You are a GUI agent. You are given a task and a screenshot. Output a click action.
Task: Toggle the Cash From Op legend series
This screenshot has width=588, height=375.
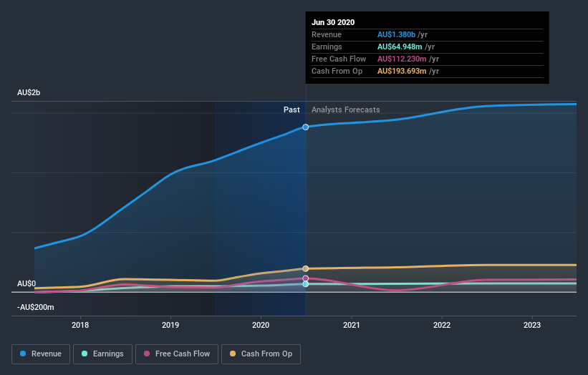pyautogui.click(x=261, y=354)
